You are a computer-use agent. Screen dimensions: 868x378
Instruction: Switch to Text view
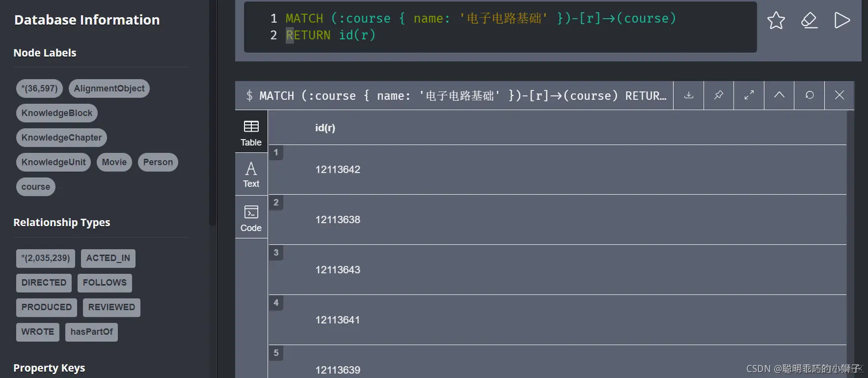(251, 174)
